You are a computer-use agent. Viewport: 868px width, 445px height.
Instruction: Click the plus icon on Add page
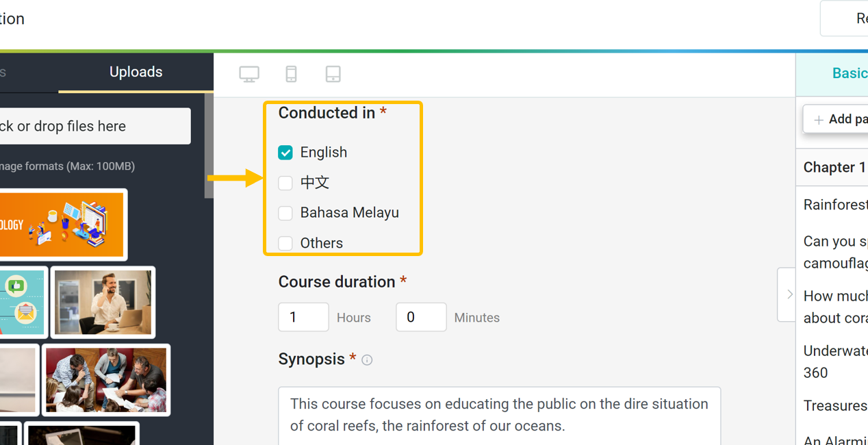(x=819, y=120)
